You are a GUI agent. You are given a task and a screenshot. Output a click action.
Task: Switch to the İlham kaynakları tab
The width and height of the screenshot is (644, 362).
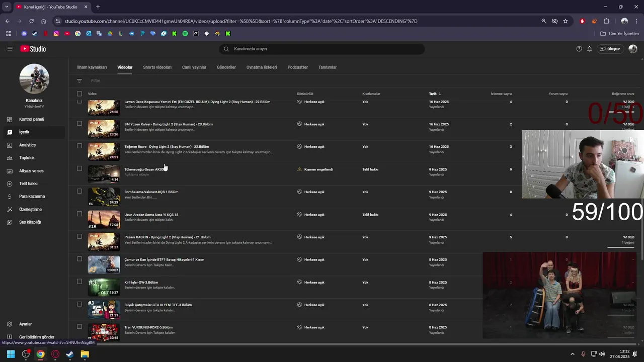[x=92, y=67]
